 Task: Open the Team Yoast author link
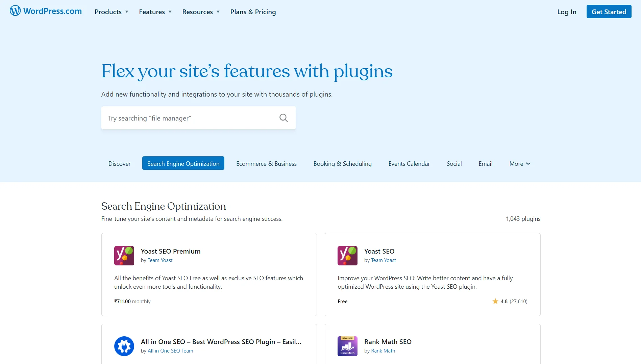point(160,260)
